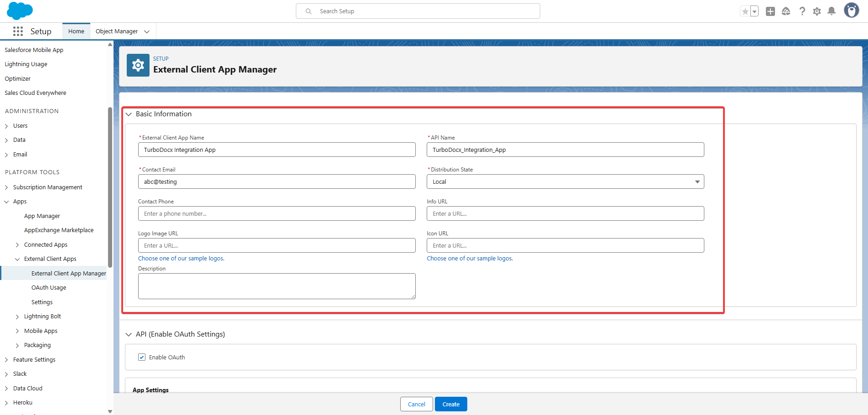Click the Salesforce cloud logo
Image resolution: width=868 pixels, height=415 pixels.
tap(20, 11)
